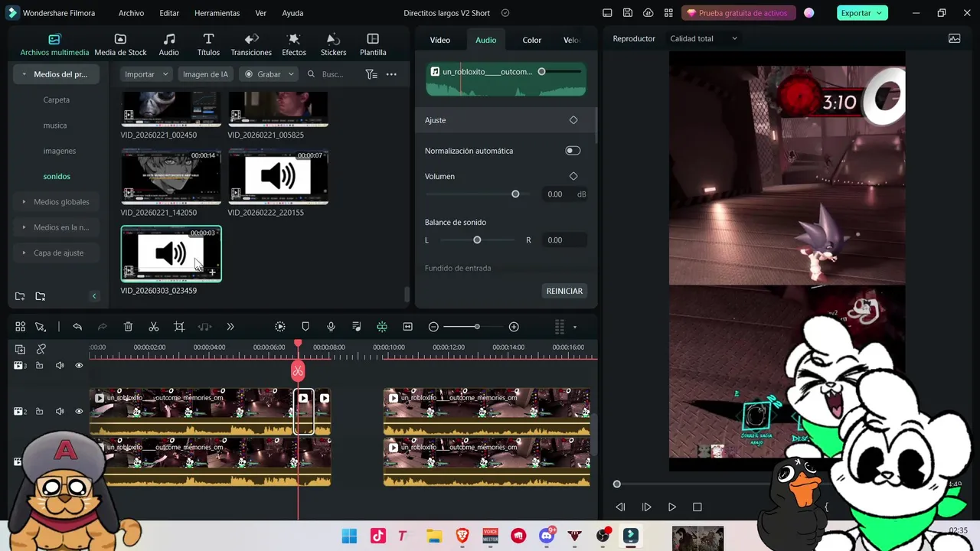Toggle track 2 visibility eye
This screenshot has height=551, width=980.
79,412
